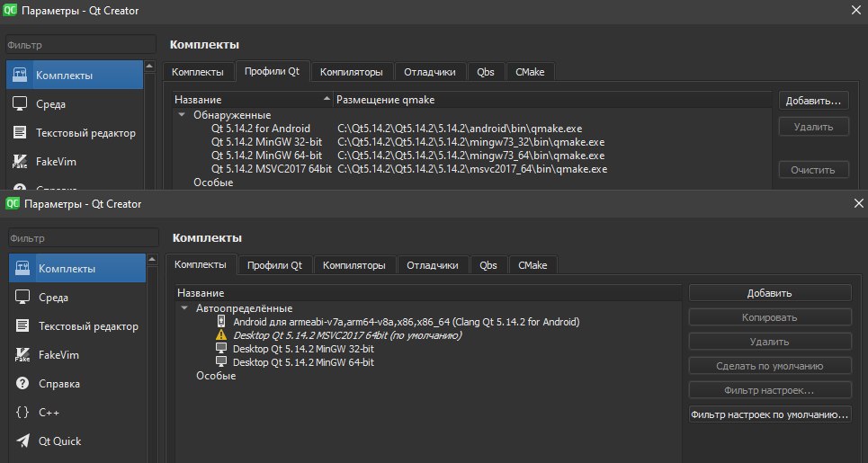Image resolution: width=868 pixels, height=463 pixels.
Task: Open Компиляторы tab in upper window
Action: (x=352, y=72)
